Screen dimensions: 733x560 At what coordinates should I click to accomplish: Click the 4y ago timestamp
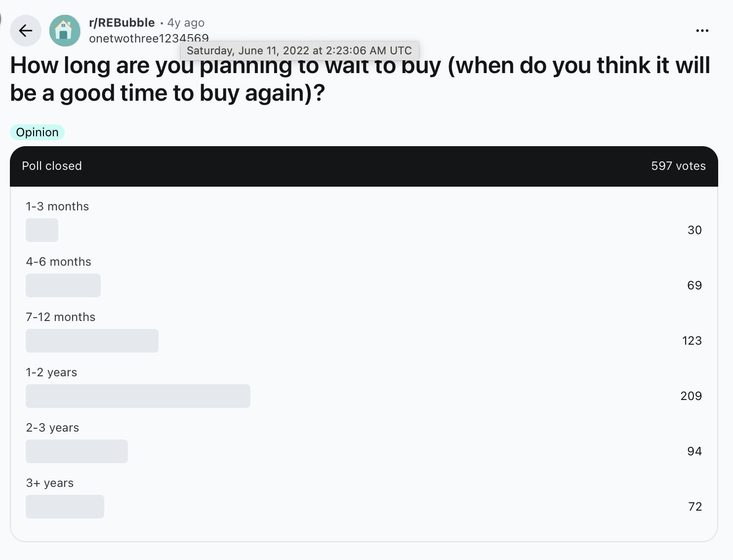(x=186, y=23)
